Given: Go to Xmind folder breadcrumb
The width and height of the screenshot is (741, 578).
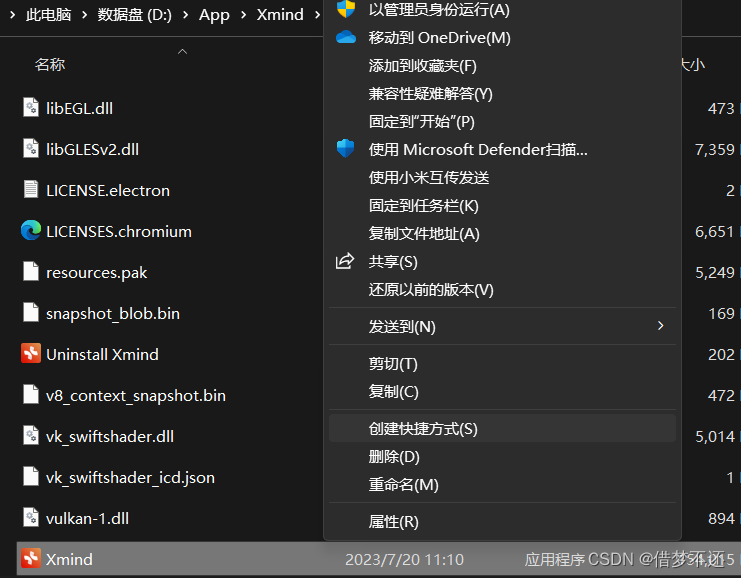Looking at the screenshot, I should 280,15.
